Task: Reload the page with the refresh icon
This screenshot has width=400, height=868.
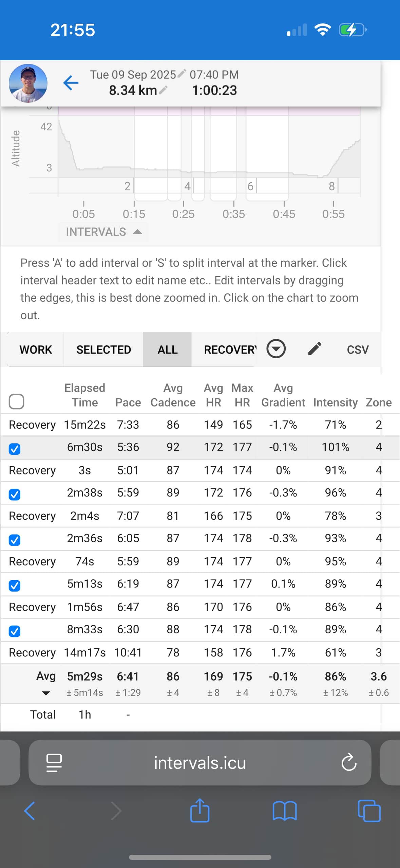Action: pyautogui.click(x=349, y=763)
